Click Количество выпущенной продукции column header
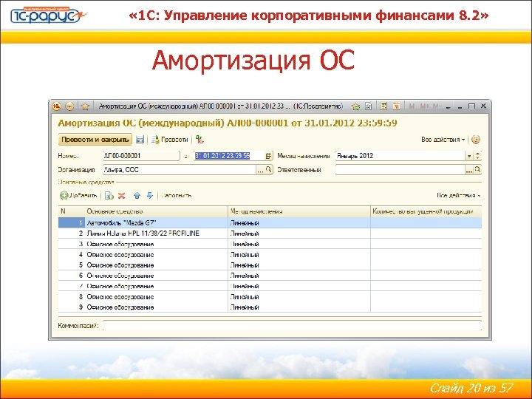The width and height of the screenshot is (532, 399). point(426,211)
